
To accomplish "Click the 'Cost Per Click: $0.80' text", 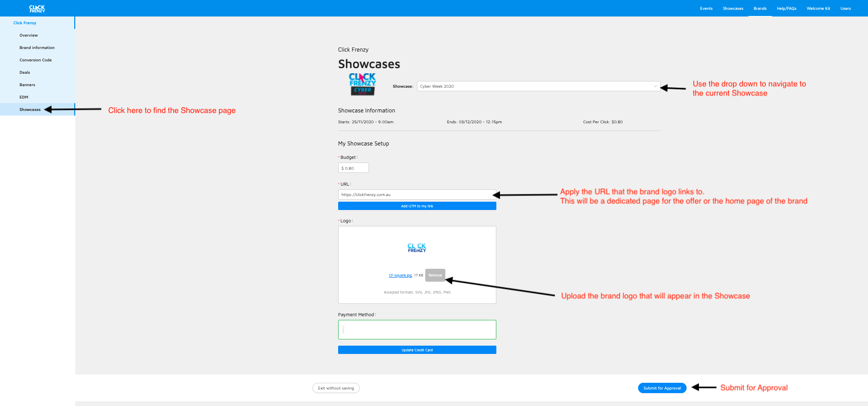I will pos(603,122).
